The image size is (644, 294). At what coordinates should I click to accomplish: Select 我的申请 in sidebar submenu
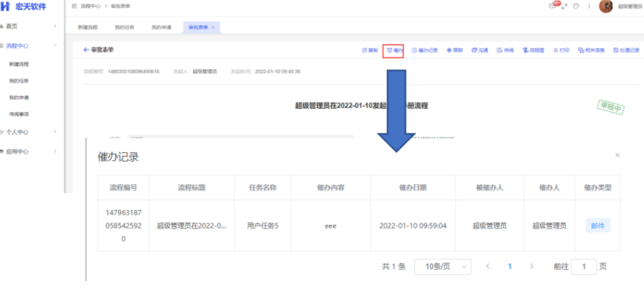[x=19, y=97]
